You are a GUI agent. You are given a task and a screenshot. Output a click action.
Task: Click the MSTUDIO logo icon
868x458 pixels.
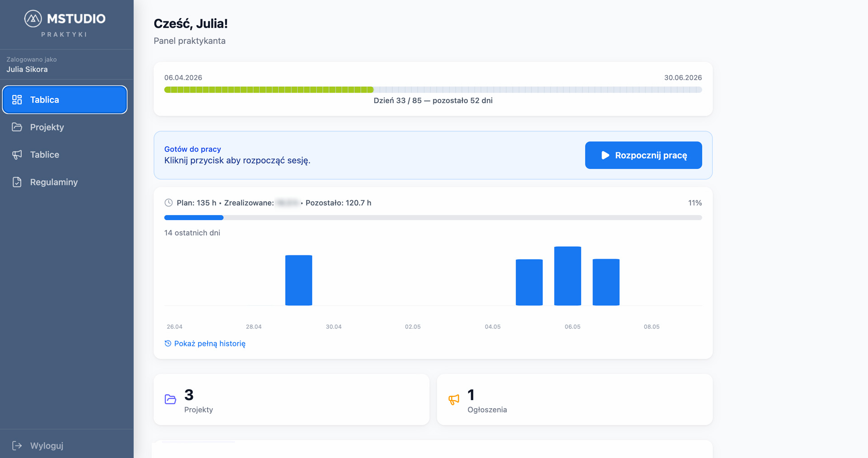[33, 19]
